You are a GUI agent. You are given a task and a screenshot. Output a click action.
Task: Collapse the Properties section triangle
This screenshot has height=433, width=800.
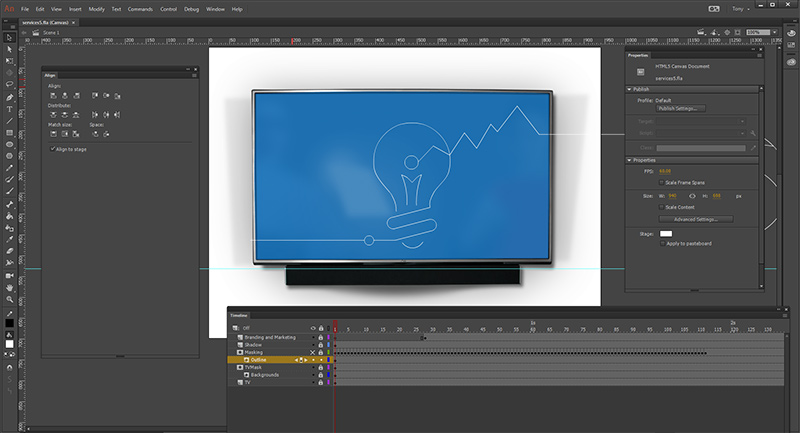tap(629, 160)
